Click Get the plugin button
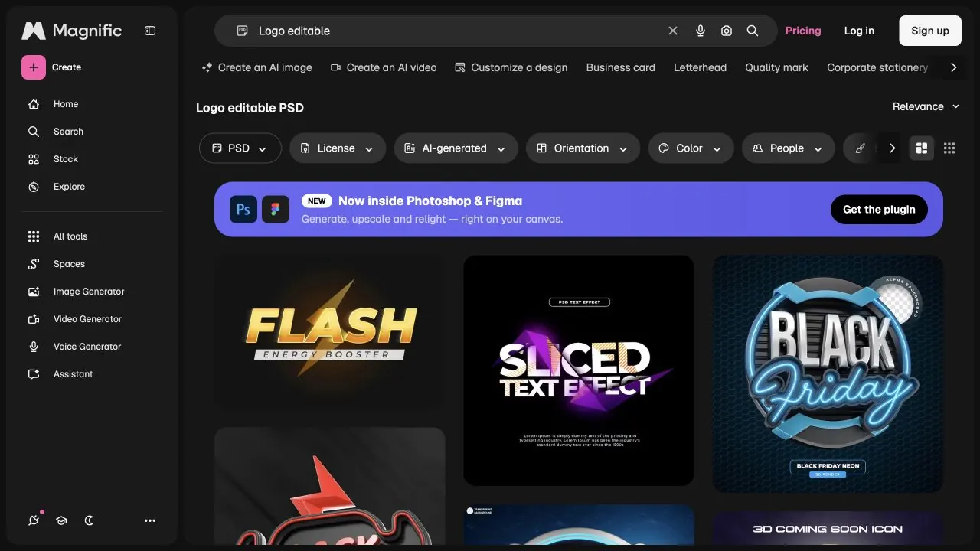This screenshot has height=551, width=980. [x=879, y=210]
